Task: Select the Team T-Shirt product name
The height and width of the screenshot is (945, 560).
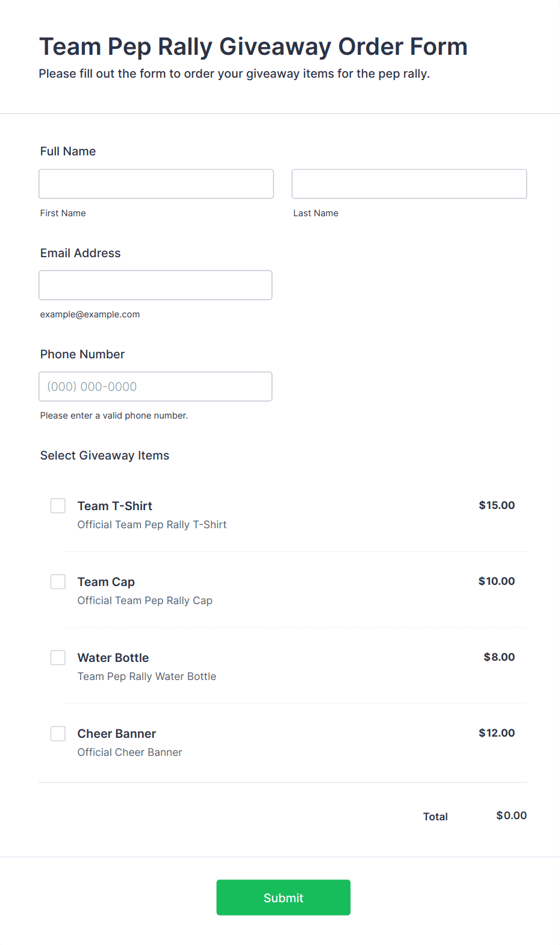Action: click(114, 505)
